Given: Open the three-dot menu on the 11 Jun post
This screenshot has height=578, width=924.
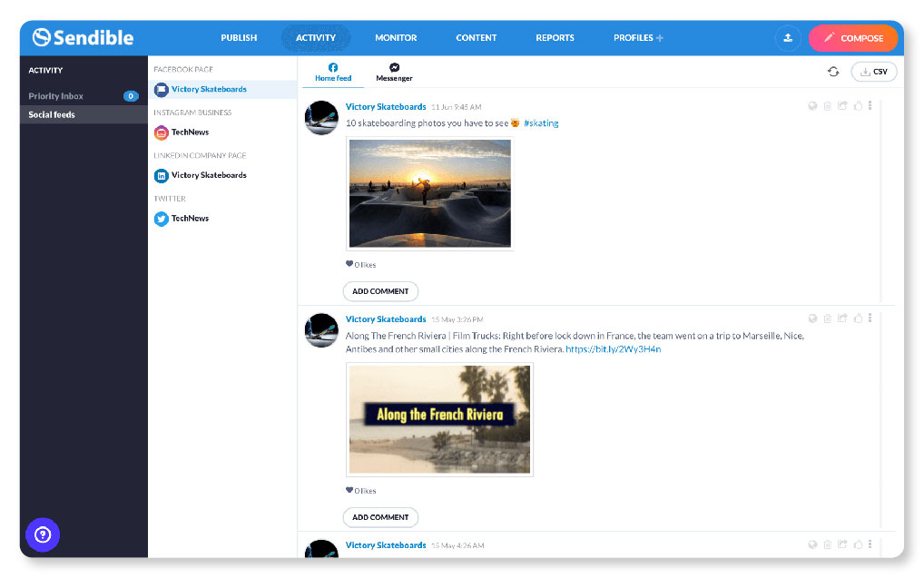Looking at the screenshot, I should click(x=870, y=106).
